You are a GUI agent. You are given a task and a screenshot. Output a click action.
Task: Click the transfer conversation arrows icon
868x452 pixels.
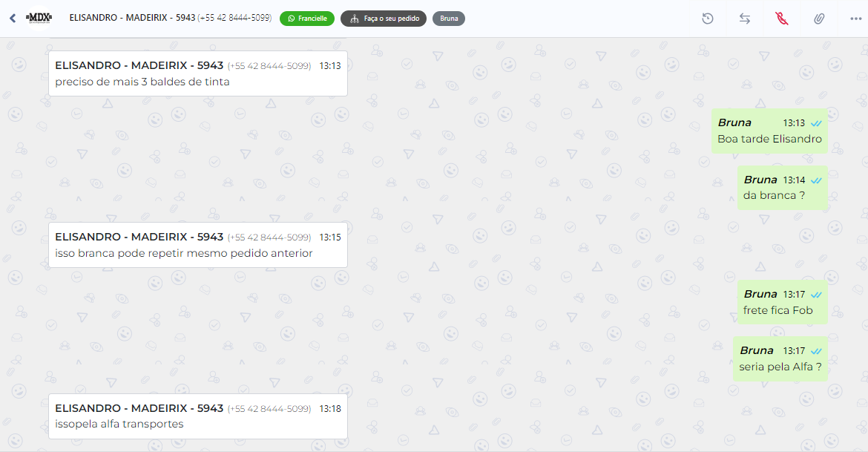[745, 19]
